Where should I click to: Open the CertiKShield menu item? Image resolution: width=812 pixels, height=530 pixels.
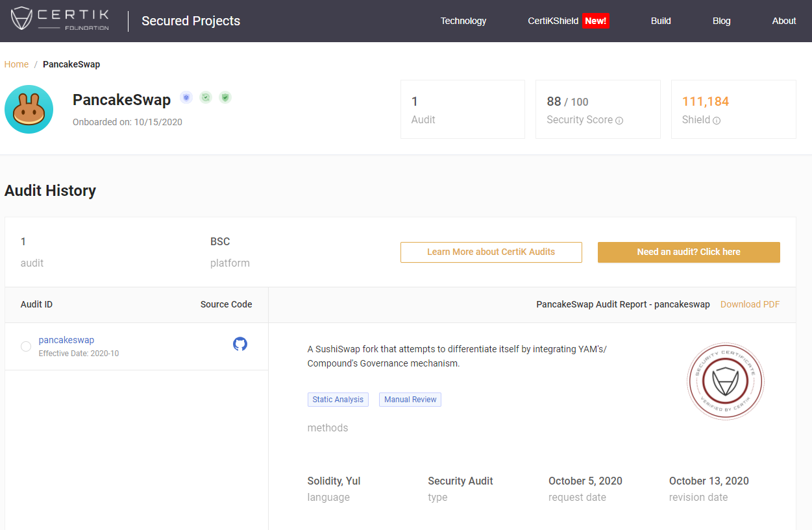pyautogui.click(x=553, y=21)
